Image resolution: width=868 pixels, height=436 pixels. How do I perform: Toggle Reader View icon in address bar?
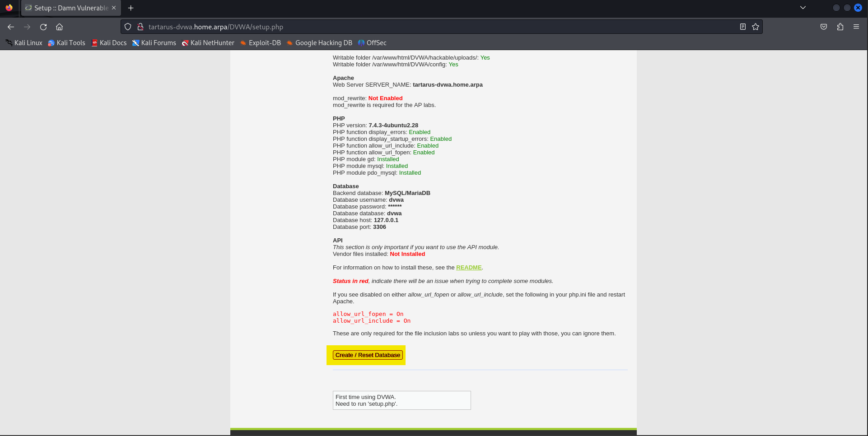742,27
